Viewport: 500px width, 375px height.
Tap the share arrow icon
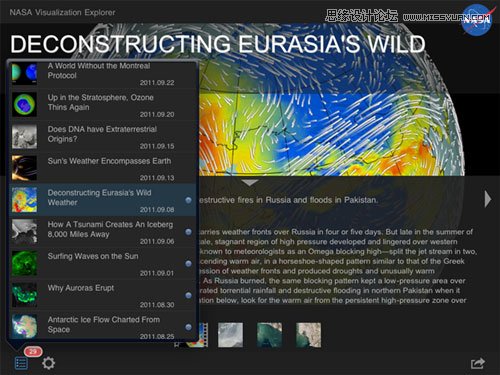point(477,363)
